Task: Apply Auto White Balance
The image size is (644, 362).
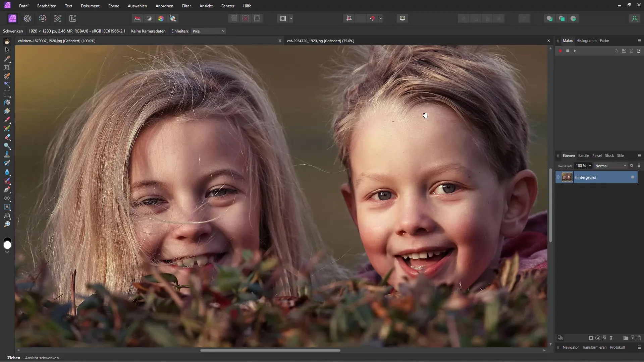Action: pos(173,18)
